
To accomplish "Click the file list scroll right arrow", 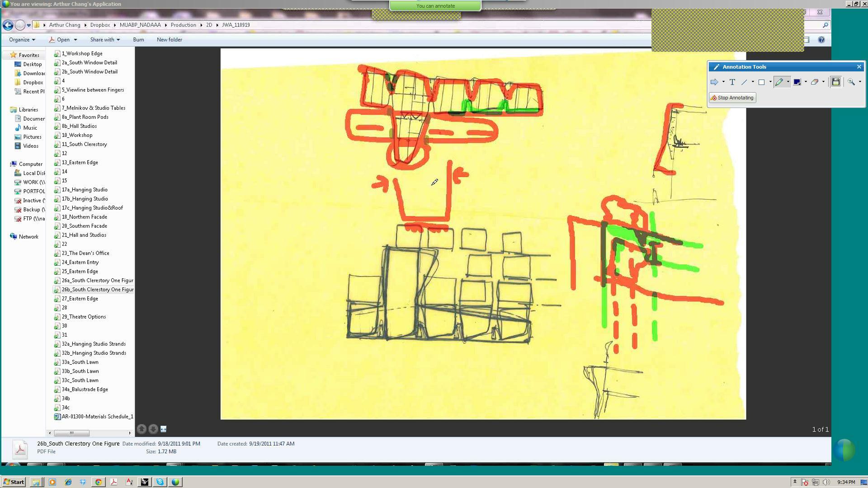I will (x=130, y=433).
